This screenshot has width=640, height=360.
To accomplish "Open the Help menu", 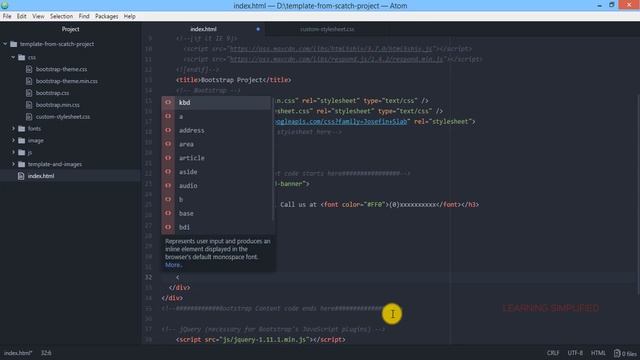I will point(129,16).
